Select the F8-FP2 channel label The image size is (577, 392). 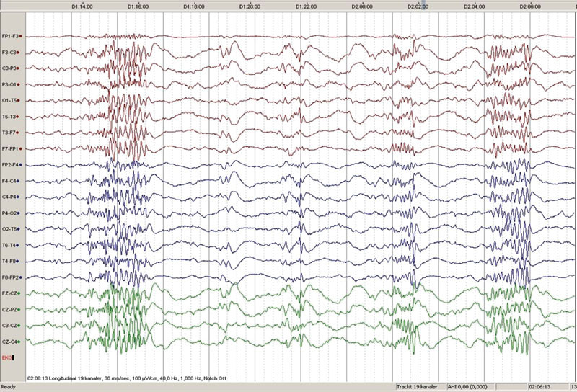[x=10, y=277]
